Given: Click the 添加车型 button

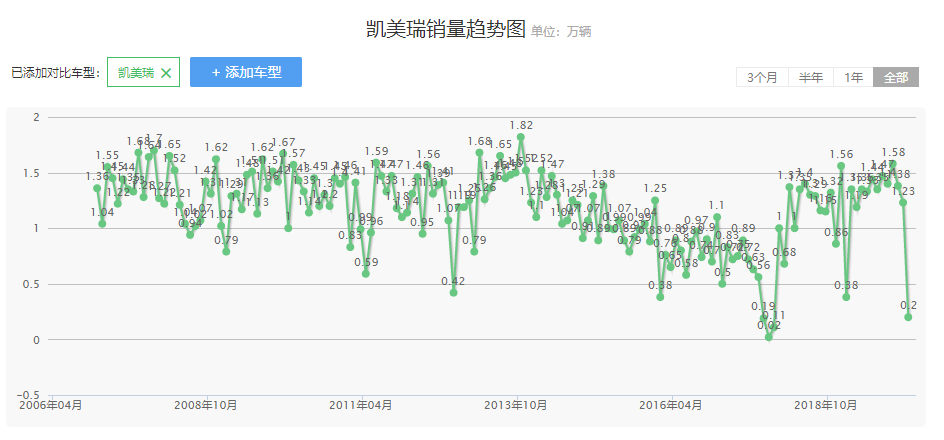Looking at the screenshot, I should (246, 73).
